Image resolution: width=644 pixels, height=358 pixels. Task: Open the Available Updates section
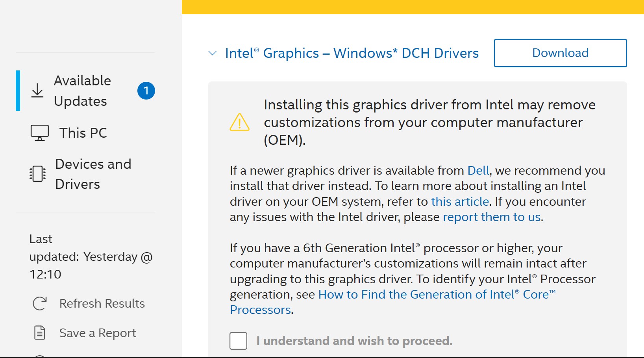point(82,90)
